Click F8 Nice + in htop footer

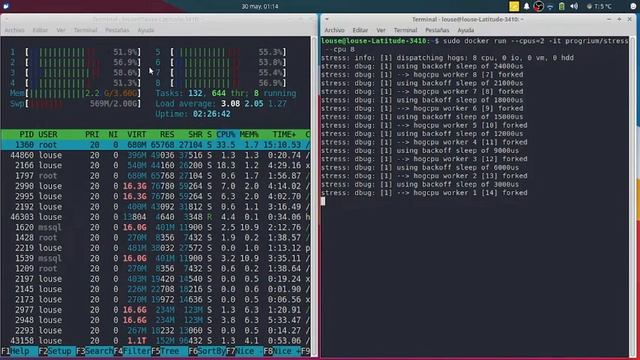(x=282, y=351)
